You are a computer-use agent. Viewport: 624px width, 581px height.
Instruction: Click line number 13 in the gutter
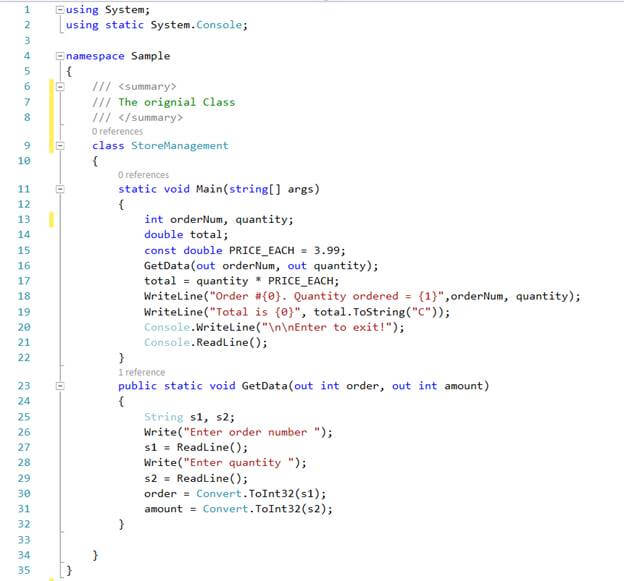click(x=24, y=219)
